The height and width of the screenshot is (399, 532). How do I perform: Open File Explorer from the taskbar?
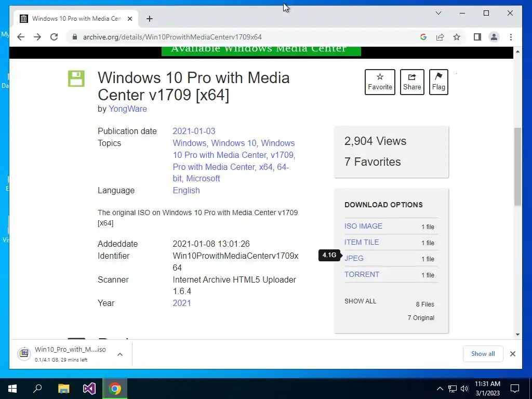[x=63, y=389]
